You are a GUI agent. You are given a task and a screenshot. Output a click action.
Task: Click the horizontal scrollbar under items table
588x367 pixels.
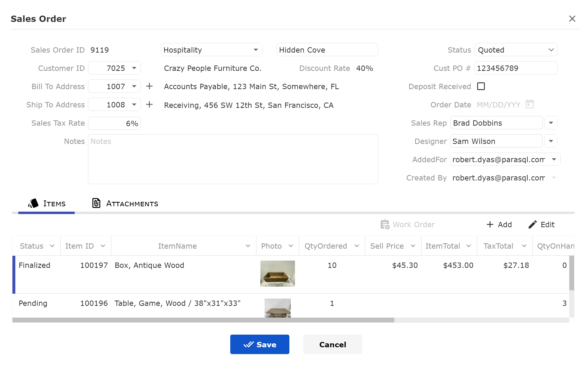[203, 320]
